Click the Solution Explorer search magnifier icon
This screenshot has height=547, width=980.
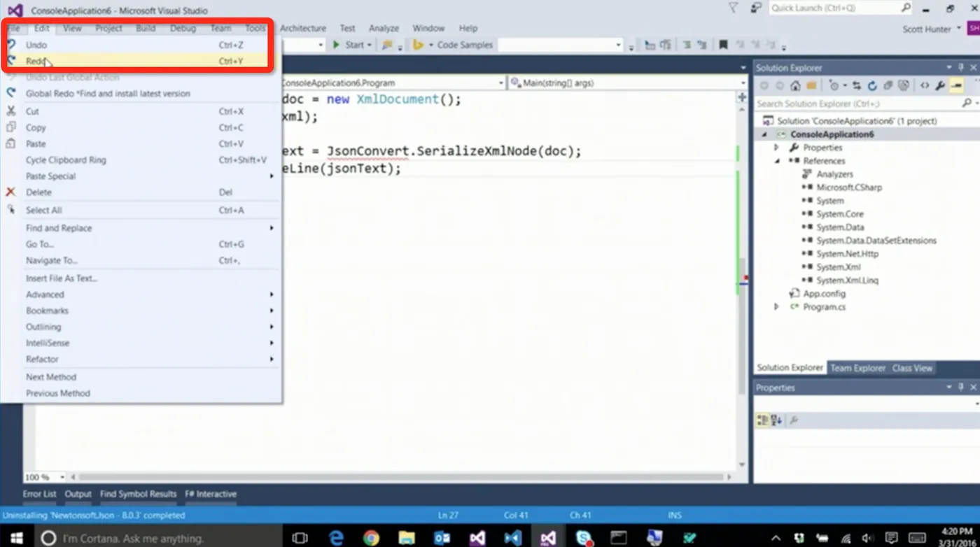967,104
